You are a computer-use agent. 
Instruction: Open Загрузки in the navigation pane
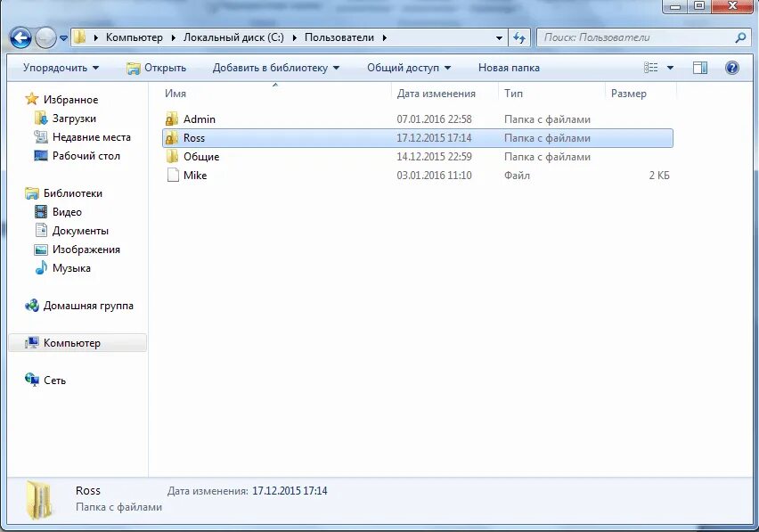pyautogui.click(x=74, y=119)
